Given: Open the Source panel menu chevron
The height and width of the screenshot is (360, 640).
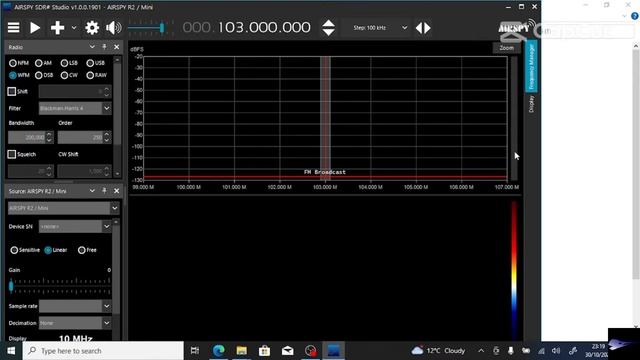Looking at the screenshot, I should [92, 191].
